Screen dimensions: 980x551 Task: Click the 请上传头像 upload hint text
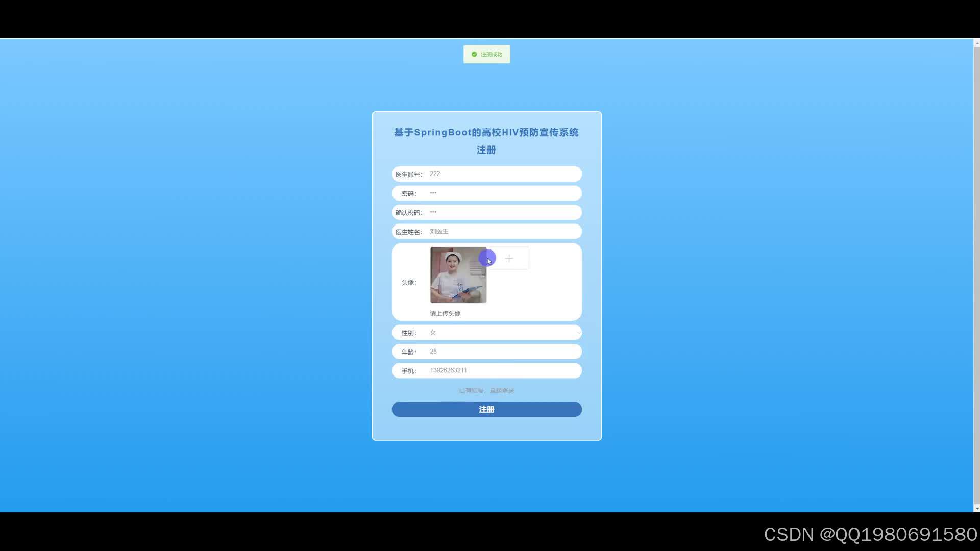(x=445, y=313)
